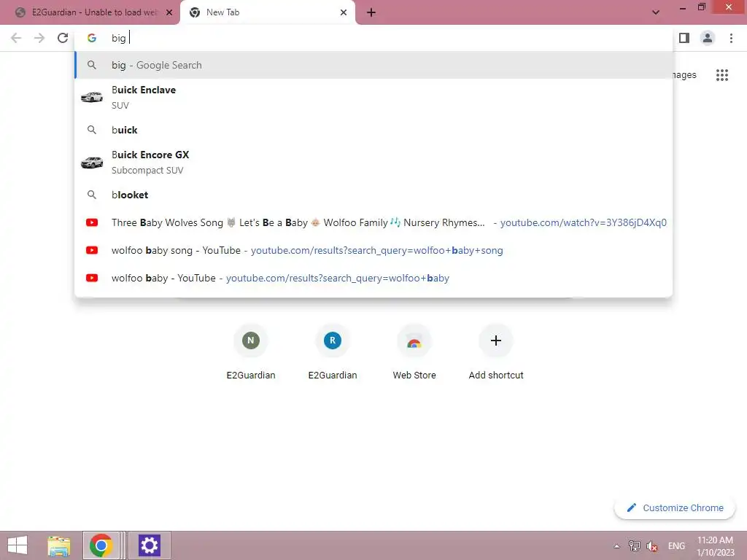747x560 pixels.
Task: Click in the address bar containing 'big'
Action: click(373, 38)
